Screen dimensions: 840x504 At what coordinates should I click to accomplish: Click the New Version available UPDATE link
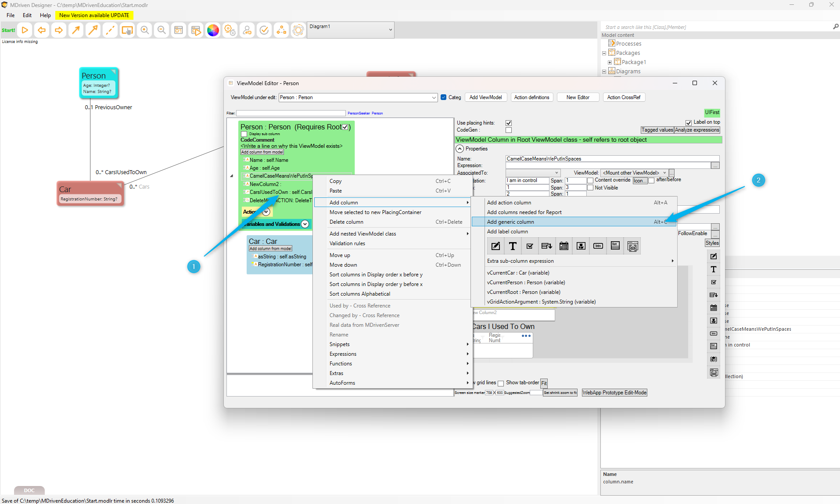click(x=94, y=15)
